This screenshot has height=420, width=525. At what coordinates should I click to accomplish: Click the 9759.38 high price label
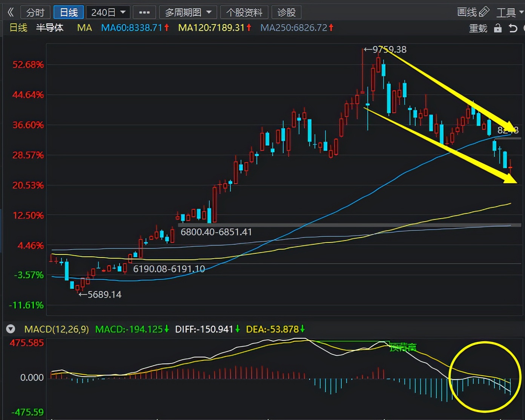389,49
